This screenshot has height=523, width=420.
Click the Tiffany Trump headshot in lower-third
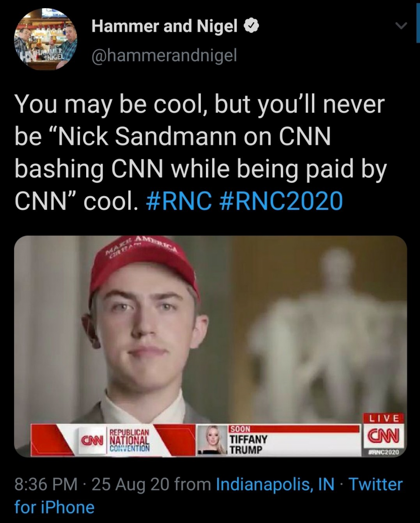pyautogui.click(x=212, y=439)
